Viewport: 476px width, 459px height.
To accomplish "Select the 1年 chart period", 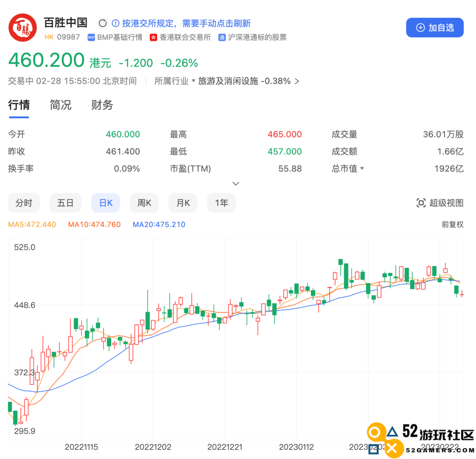I will pyautogui.click(x=221, y=203).
